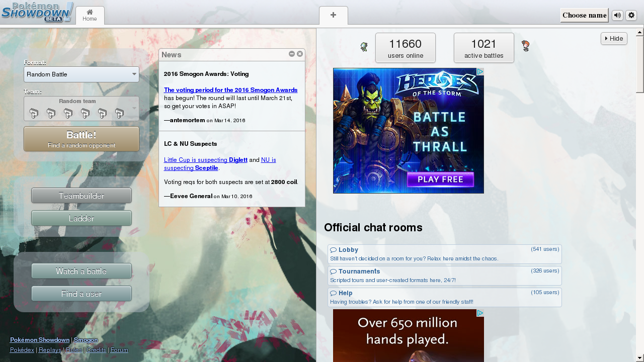Open Little Cup is suspecting Diglett link
The width and height of the screenshot is (644, 362).
click(x=206, y=159)
